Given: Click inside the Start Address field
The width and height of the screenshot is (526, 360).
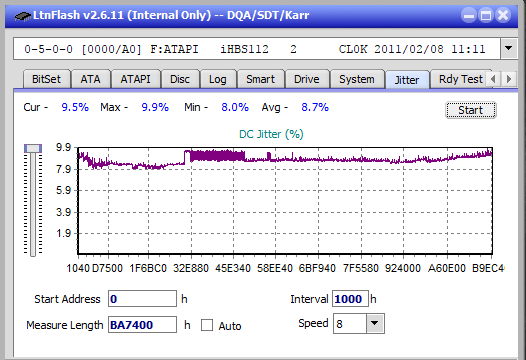Looking at the screenshot, I should [142, 299].
